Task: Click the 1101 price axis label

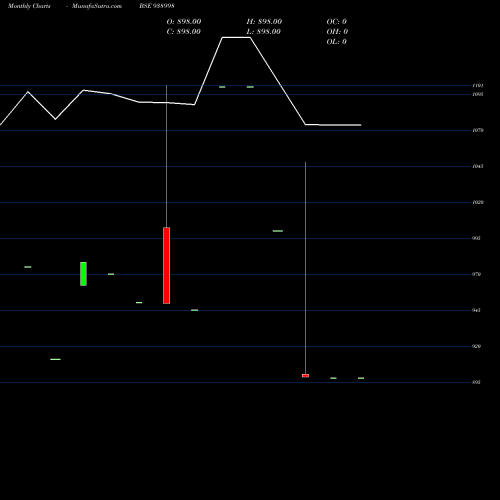Action: (478, 86)
